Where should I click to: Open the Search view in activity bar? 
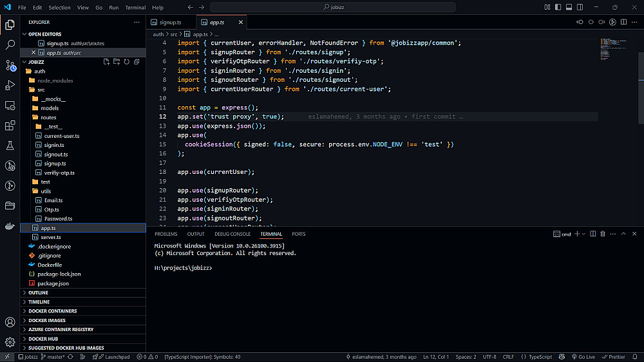coord(10,45)
